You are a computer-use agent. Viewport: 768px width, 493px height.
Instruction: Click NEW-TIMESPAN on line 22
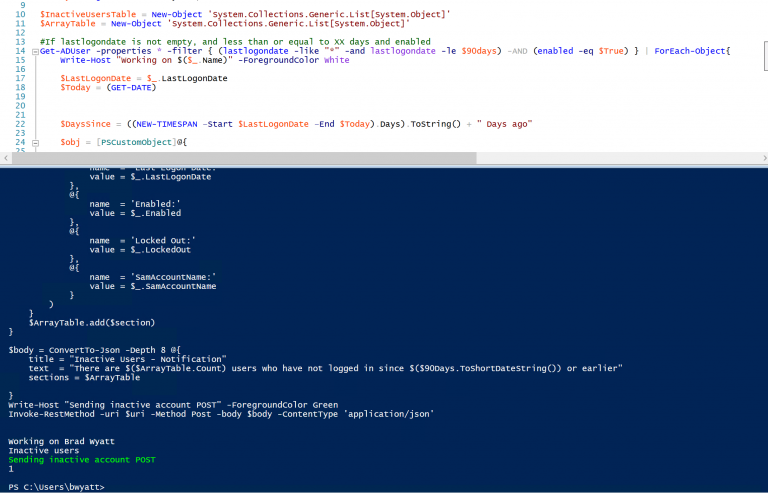pyautogui.click(x=167, y=124)
